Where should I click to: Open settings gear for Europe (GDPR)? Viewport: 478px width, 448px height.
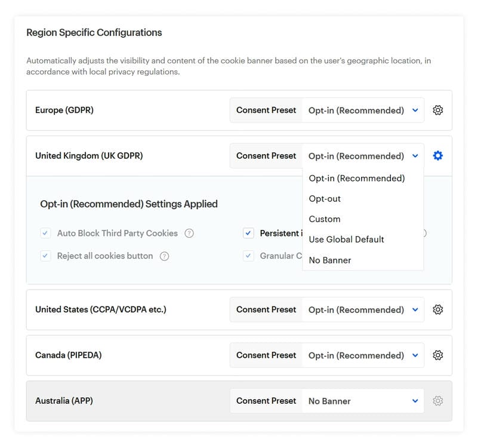click(x=438, y=110)
